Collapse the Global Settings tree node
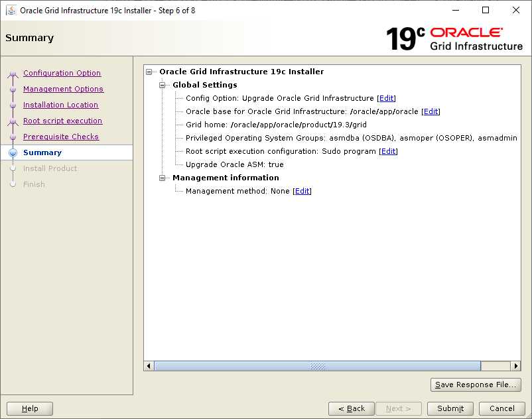The width and height of the screenshot is (532, 419). pos(162,85)
